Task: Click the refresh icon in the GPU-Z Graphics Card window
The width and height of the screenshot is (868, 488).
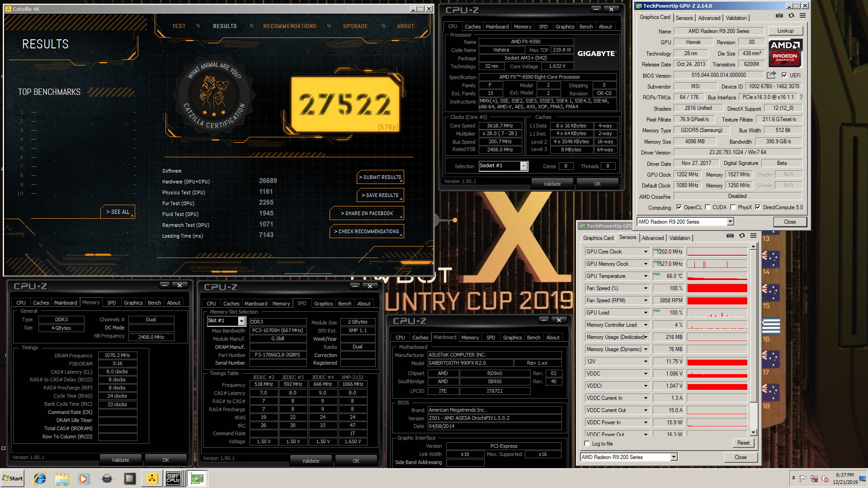Action: coord(791,16)
